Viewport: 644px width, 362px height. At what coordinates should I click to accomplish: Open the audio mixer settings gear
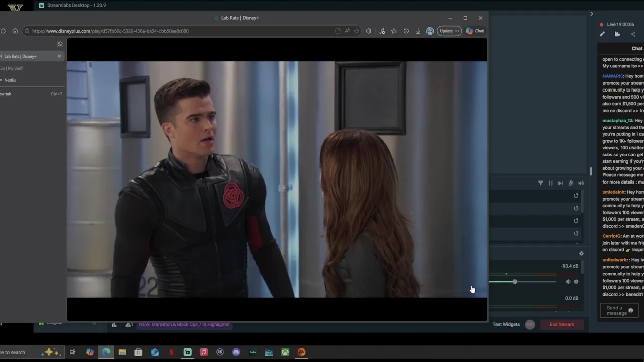(581, 254)
